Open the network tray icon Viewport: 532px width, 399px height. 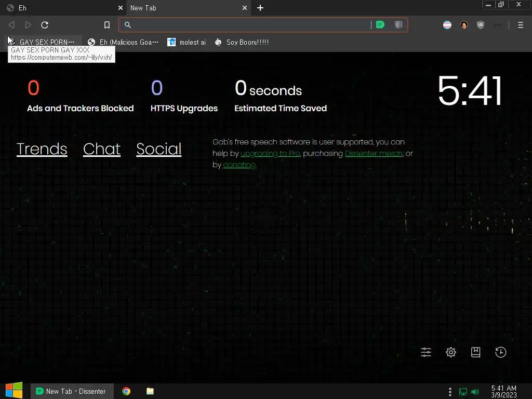[463, 392]
